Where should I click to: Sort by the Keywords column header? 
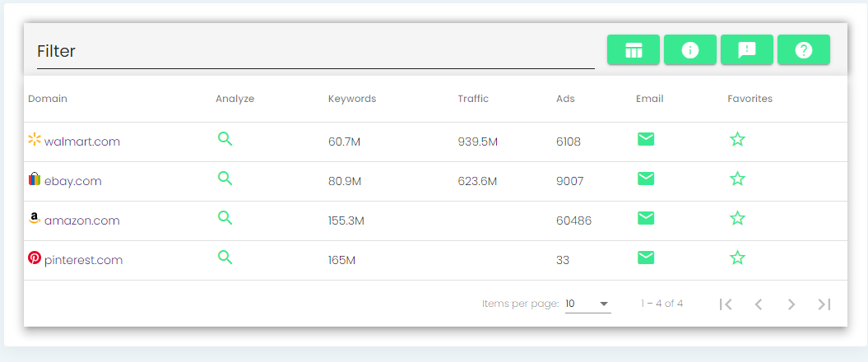(351, 99)
